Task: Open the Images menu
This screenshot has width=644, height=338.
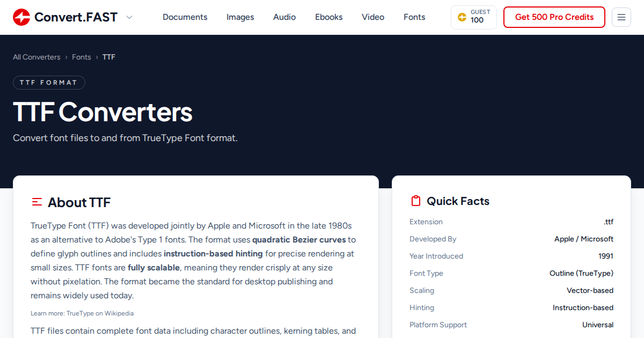Action: (240, 17)
